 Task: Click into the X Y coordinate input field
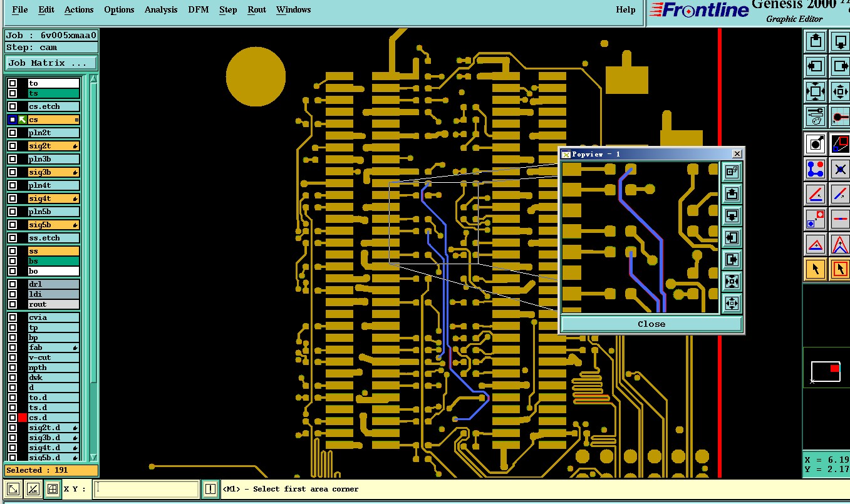(x=147, y=489)
